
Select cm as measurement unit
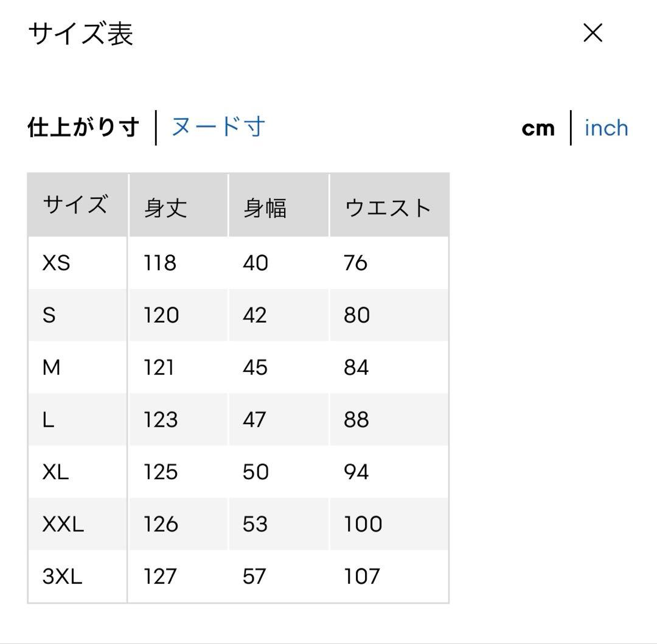[x=538, y=128]
